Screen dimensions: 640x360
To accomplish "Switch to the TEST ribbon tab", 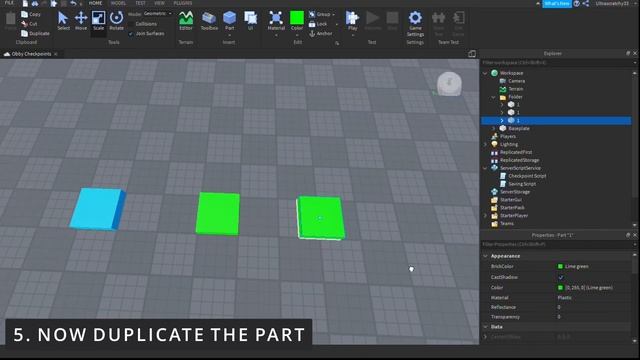I will [140, 3].
